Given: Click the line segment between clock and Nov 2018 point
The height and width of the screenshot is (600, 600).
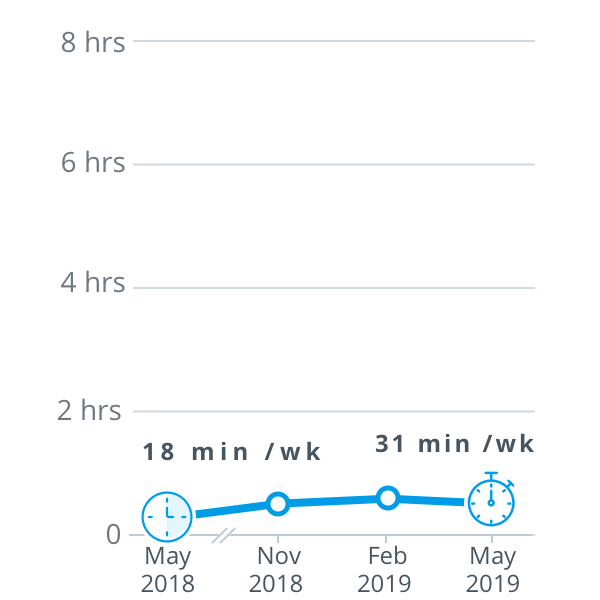Looking at the screenshot, I should click(232, 510).
